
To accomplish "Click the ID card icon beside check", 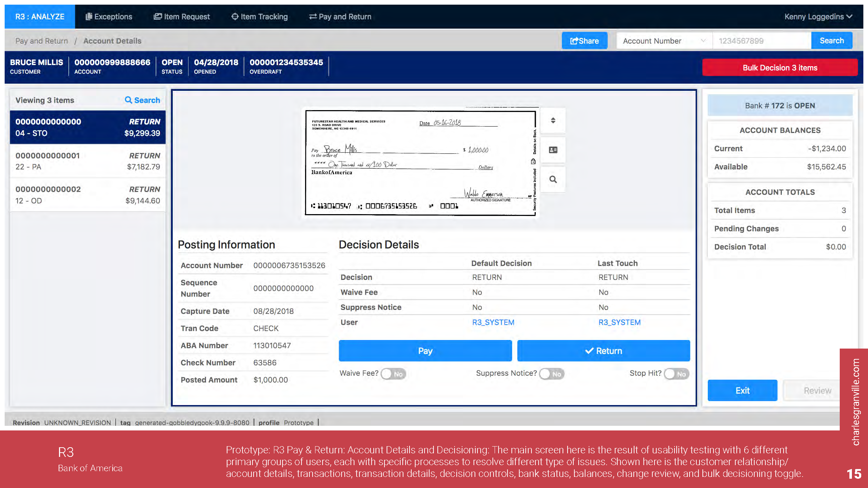I will point(553,150).
